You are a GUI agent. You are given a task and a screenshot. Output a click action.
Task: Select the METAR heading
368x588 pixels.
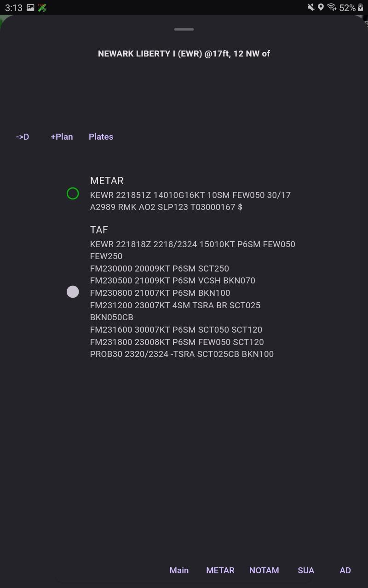[107, 181]
